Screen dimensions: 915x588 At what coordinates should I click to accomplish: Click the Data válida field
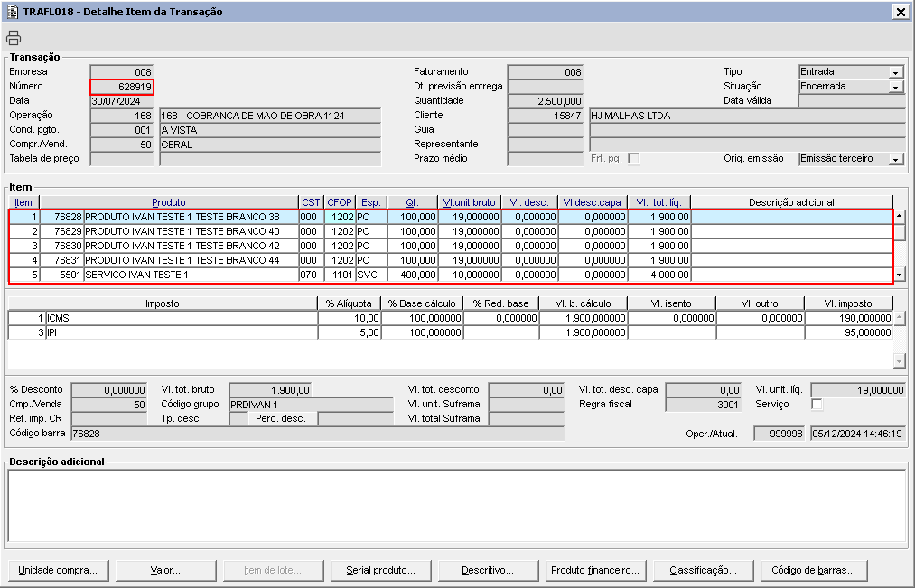[852, 101]
